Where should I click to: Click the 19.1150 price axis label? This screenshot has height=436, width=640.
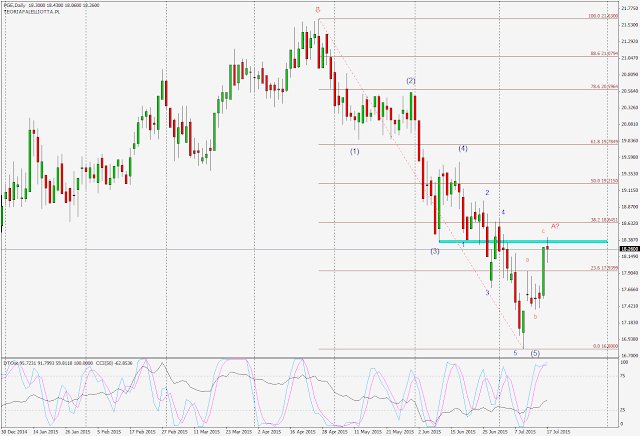[629, 190]
